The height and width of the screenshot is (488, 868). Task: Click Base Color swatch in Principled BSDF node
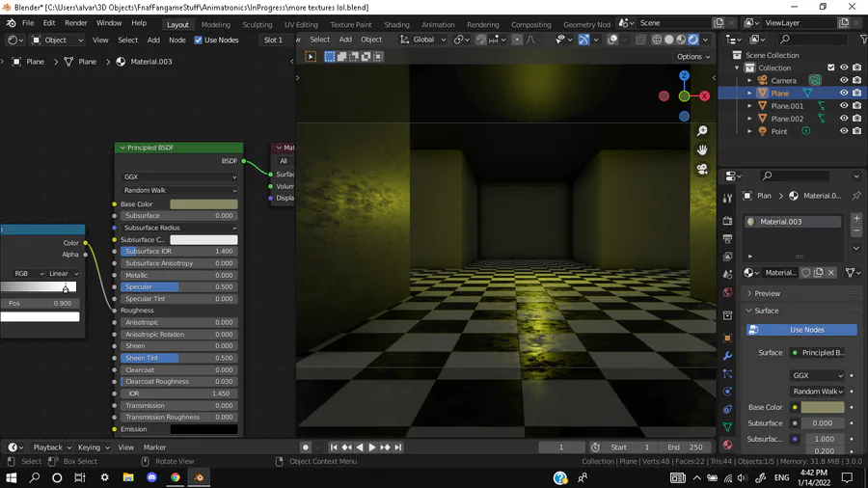point(203,204)
